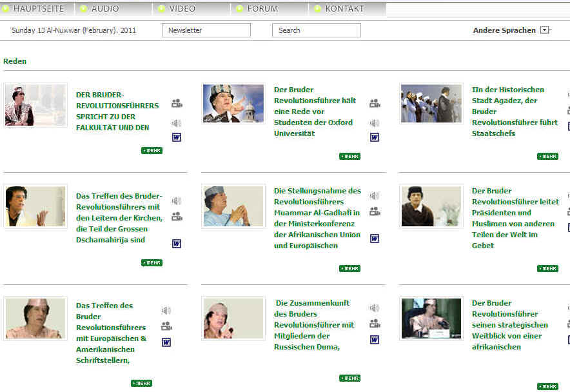Click the Newsletter input field

pos(206,30)
